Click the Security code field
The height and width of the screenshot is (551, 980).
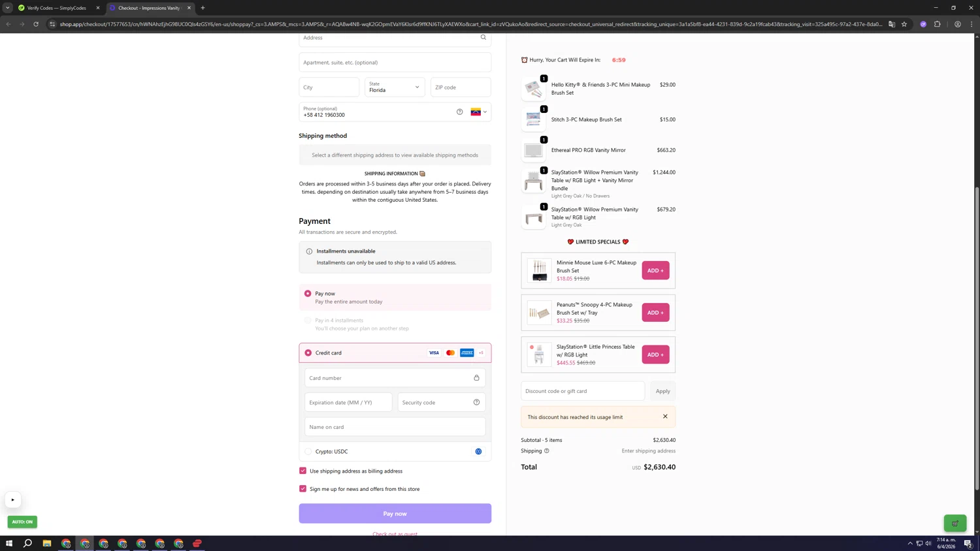442,402
